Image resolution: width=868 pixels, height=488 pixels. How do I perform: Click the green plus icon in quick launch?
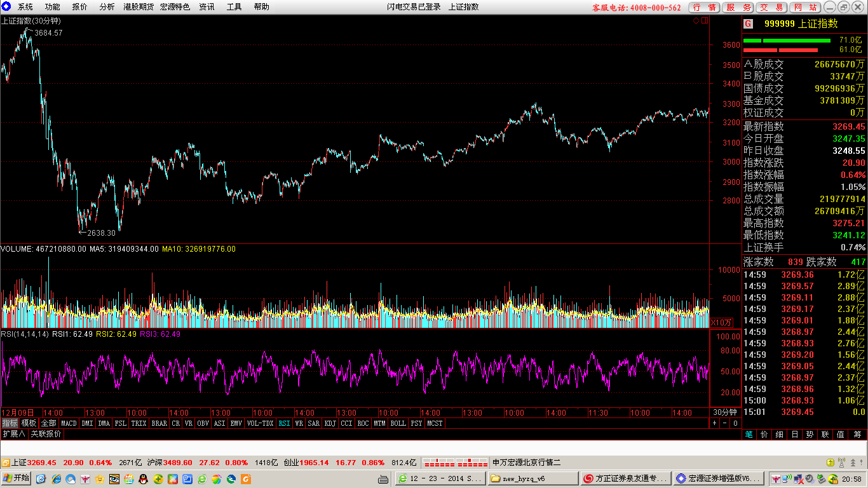tap(158, 478)
